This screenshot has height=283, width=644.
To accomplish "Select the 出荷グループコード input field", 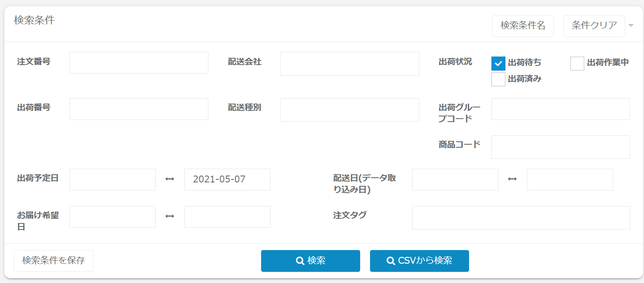I will click(560, 109).
